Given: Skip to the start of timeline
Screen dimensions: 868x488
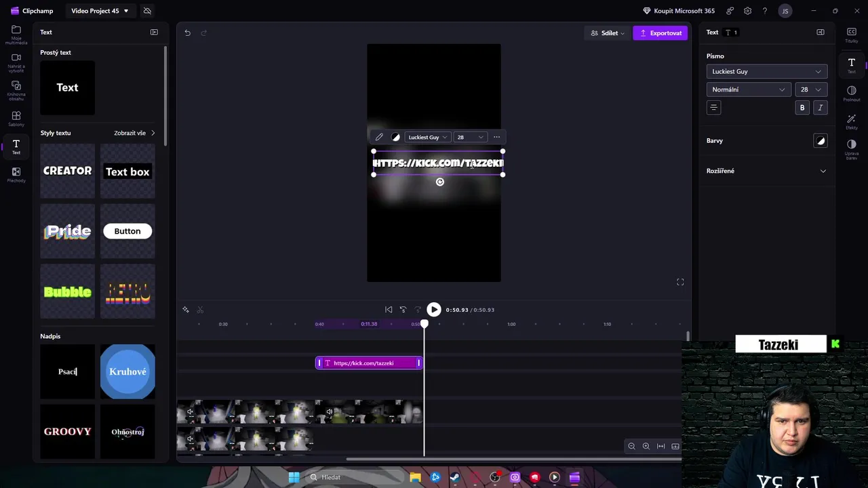Looking at the screenshot, I should click(389, 310).
